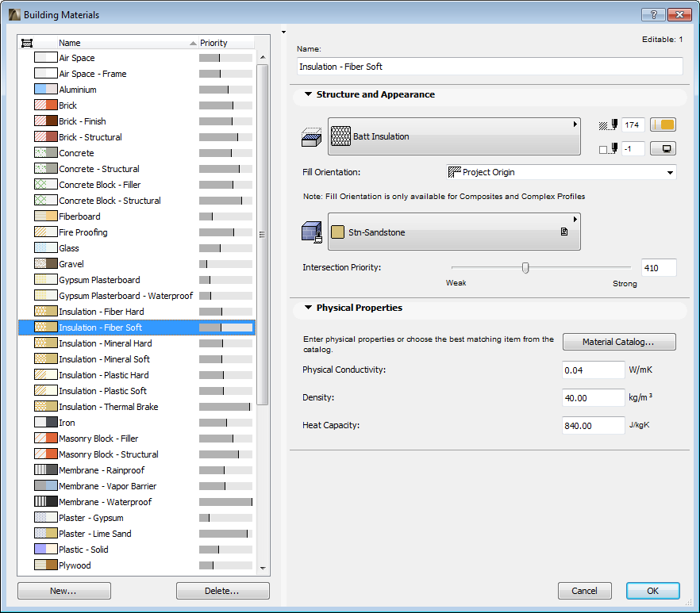
Task: Open the background pen window-color button
Action: click(x=663, y=148)
